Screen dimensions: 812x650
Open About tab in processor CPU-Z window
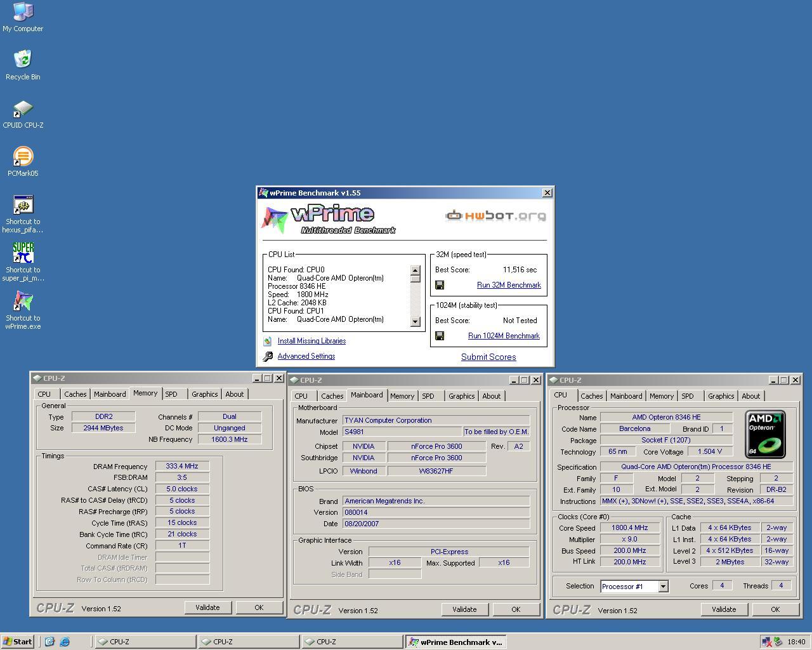[751, 396]
